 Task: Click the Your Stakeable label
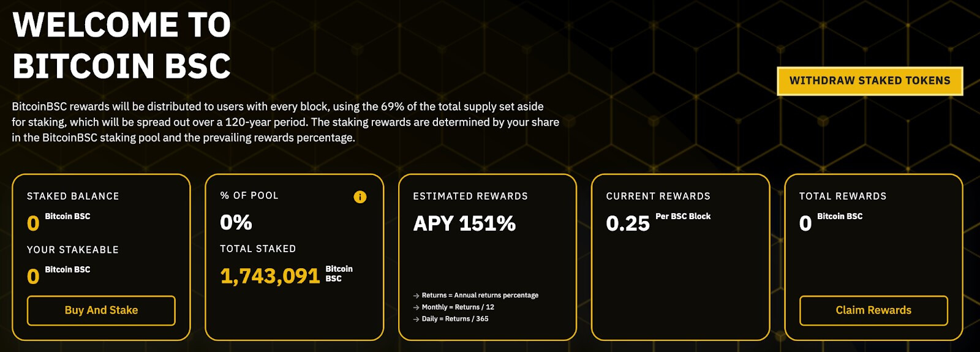(x=73, y=250)
